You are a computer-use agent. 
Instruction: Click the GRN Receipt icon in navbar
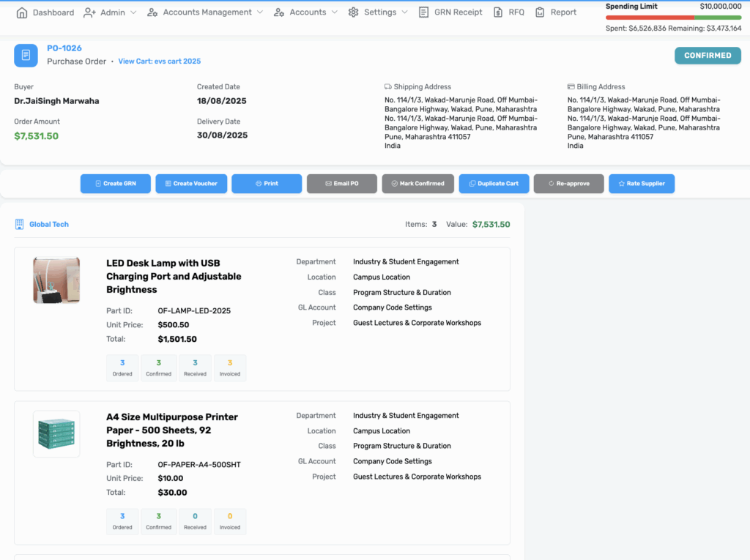(424, 12)
